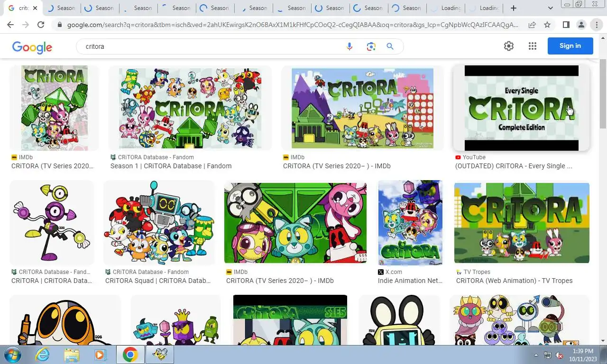Bookmark this tab with the star
Screen dimensions: 607x364
(547, 25)
